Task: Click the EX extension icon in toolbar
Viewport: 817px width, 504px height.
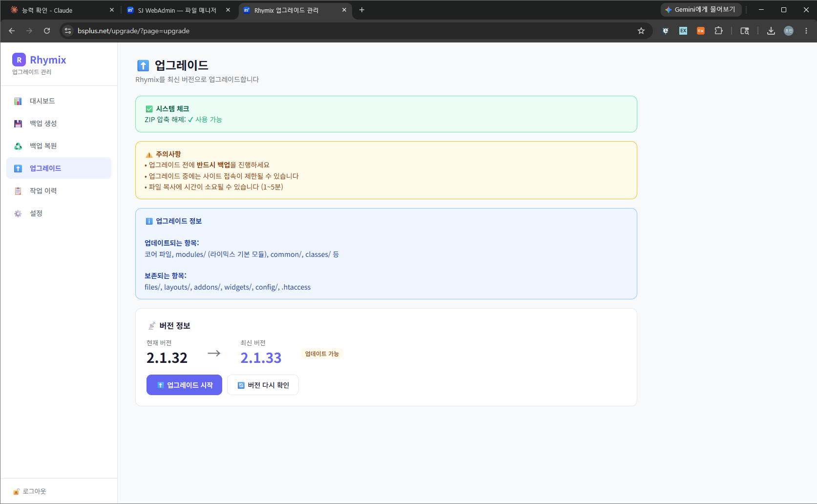Action: click(683, 31)
